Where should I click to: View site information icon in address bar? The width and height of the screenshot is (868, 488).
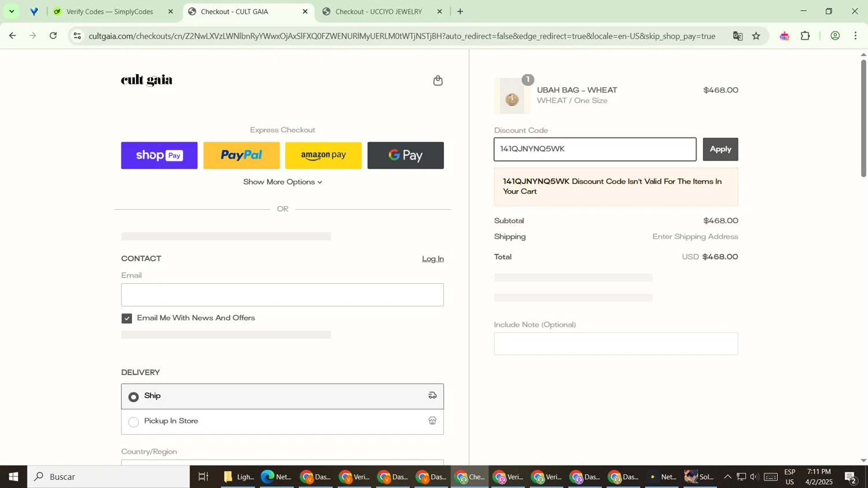(78, 36)
